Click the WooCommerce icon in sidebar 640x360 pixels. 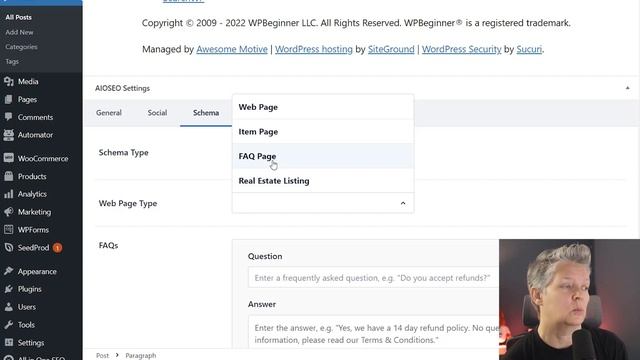point(9,158)
